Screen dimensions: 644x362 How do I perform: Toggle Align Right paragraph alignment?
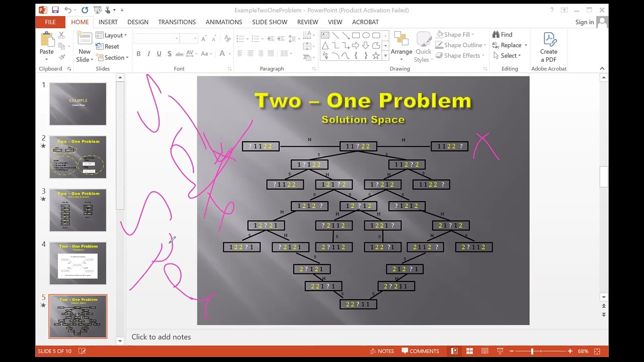[x=261, y=54]
